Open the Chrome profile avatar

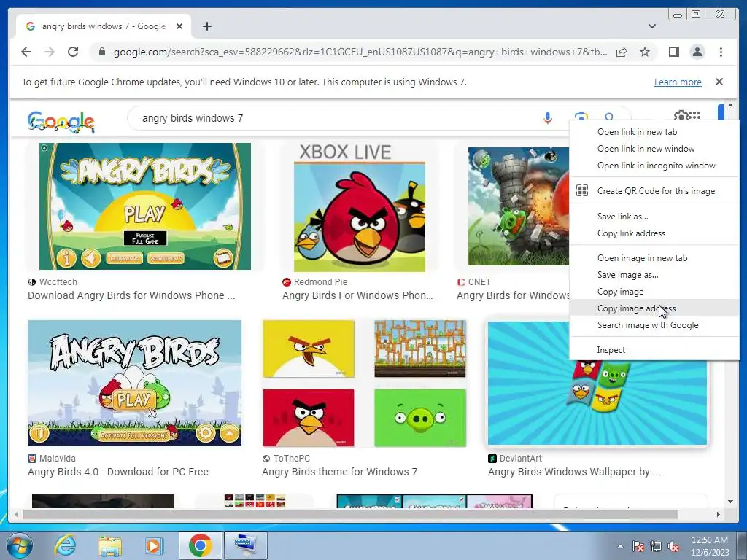pos(697,52)
